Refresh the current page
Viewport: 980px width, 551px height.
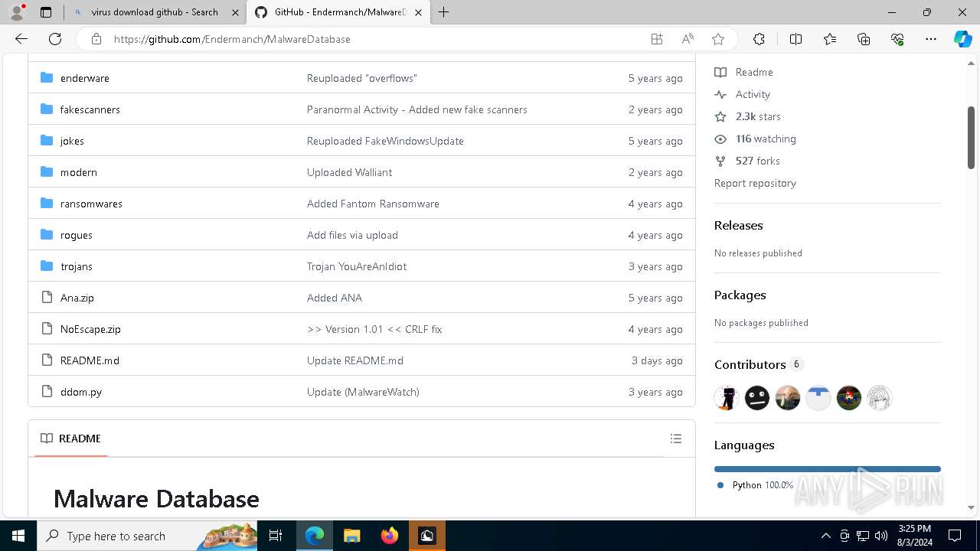click(x=55, y=39)
